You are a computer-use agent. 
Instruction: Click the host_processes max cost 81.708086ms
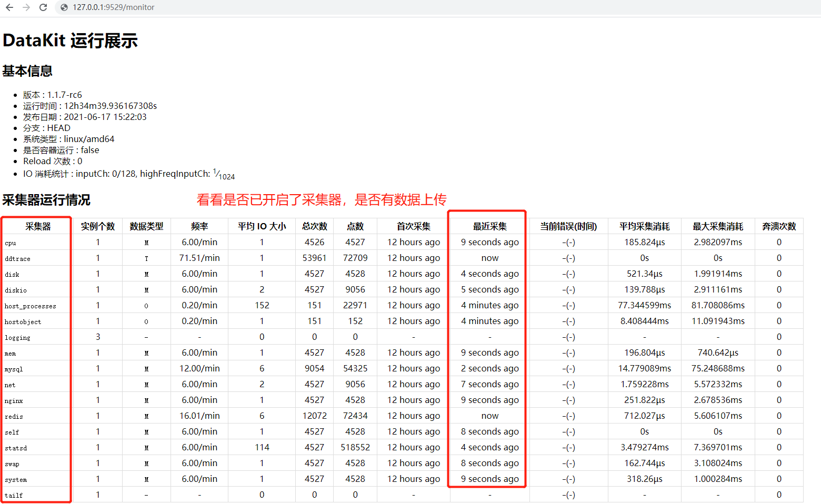(x=718, y=305)
